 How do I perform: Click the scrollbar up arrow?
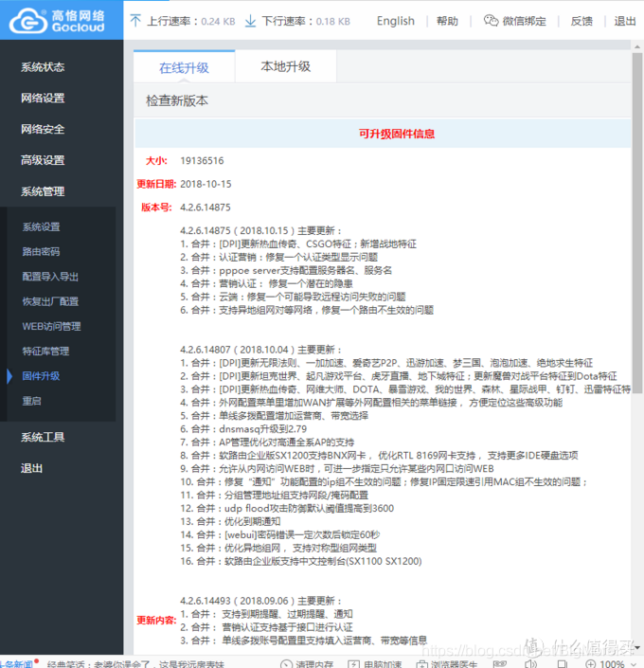pyautogui.click(x=637, y=46)
